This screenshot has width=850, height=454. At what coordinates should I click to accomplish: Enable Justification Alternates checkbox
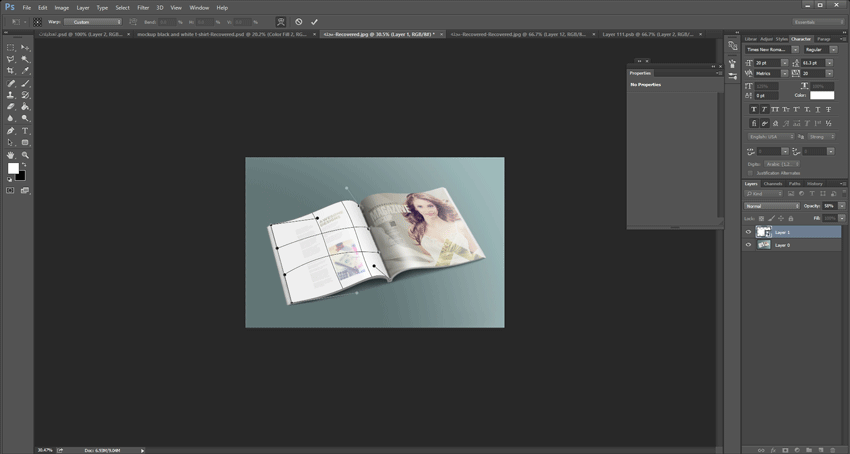(x=750, y=173)
